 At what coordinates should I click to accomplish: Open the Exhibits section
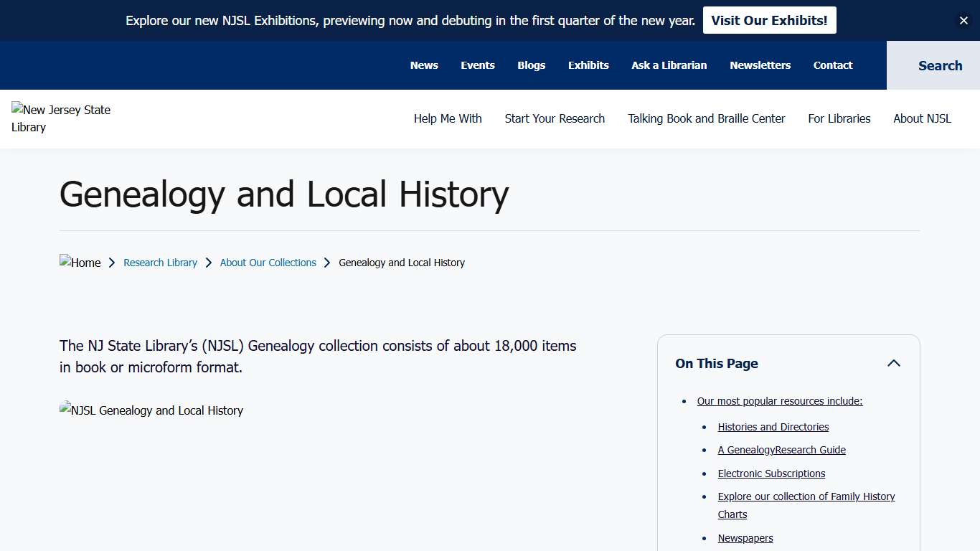click(588, 65)
